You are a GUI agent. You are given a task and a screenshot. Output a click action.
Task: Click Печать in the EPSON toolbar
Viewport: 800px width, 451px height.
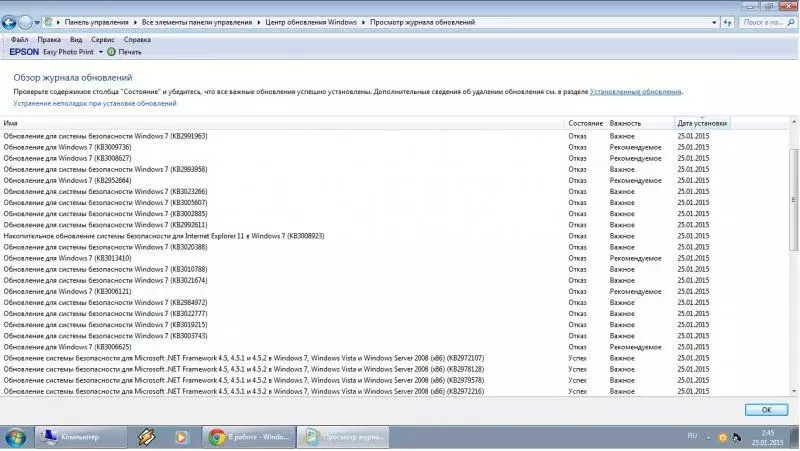pos(130,52)
